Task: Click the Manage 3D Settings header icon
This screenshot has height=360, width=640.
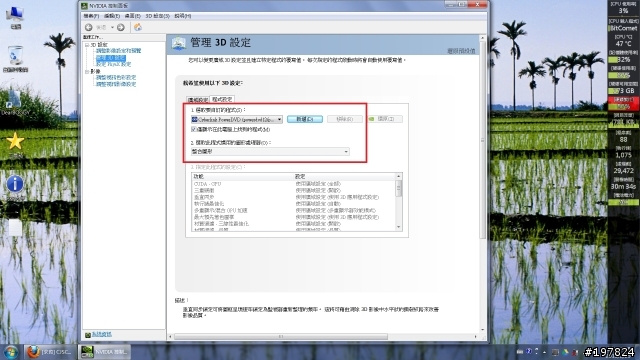Action: (179, 43)
